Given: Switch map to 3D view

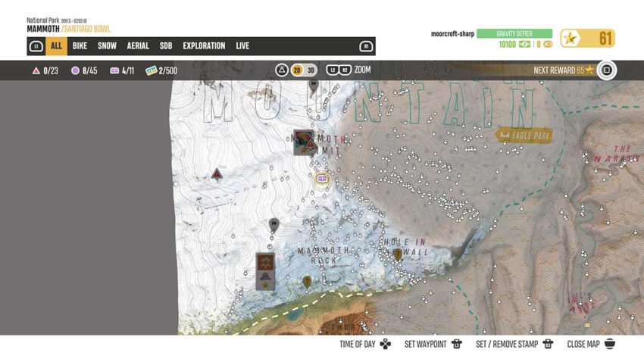Looking at the screenshot, I should [311, 70].
